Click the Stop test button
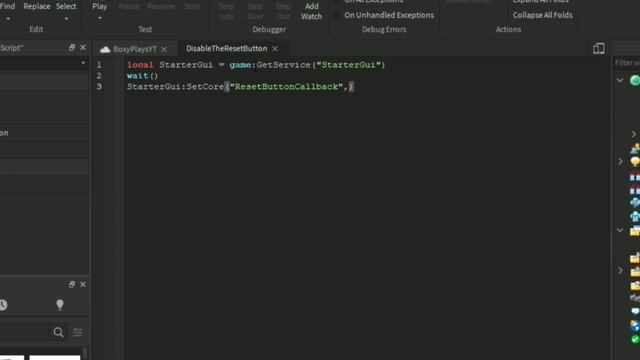Viewport: 640px width, 360px height. click(x=192, y=7)
